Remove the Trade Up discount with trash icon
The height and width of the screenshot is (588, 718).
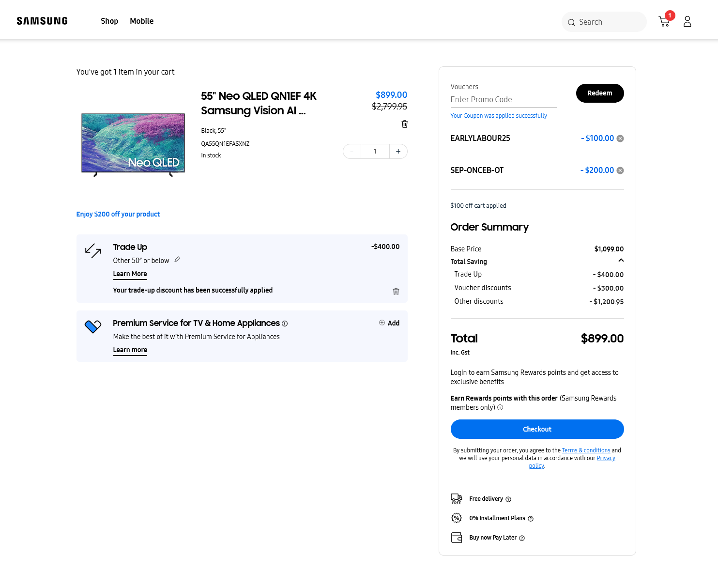[x=396, y=291]
